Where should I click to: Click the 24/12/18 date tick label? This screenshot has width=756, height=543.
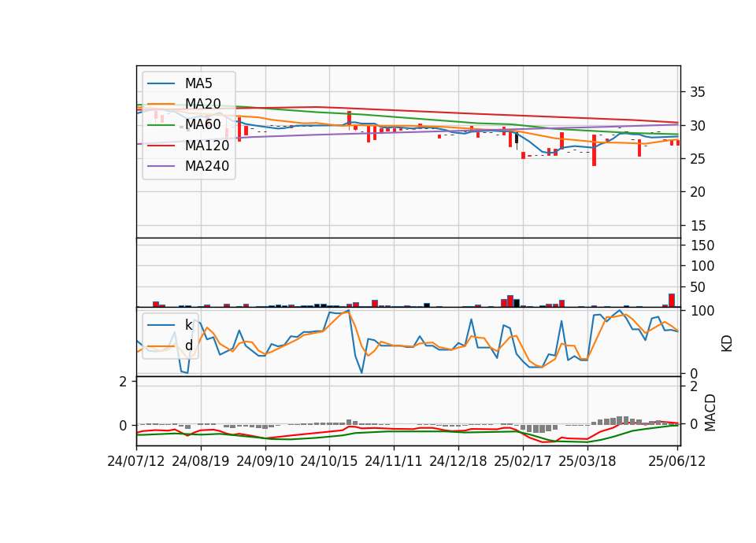[x=458, y=461]
